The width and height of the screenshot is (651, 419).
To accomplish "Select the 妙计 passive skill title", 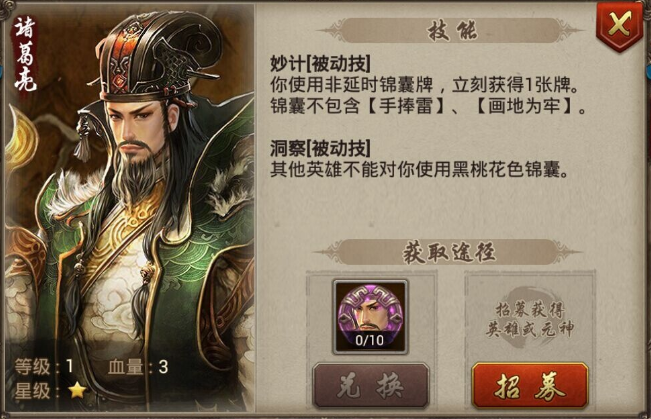I will [320, 63].
